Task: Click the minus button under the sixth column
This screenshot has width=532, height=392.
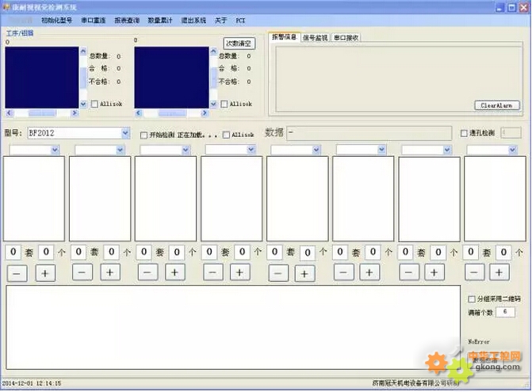Action: 343,272
